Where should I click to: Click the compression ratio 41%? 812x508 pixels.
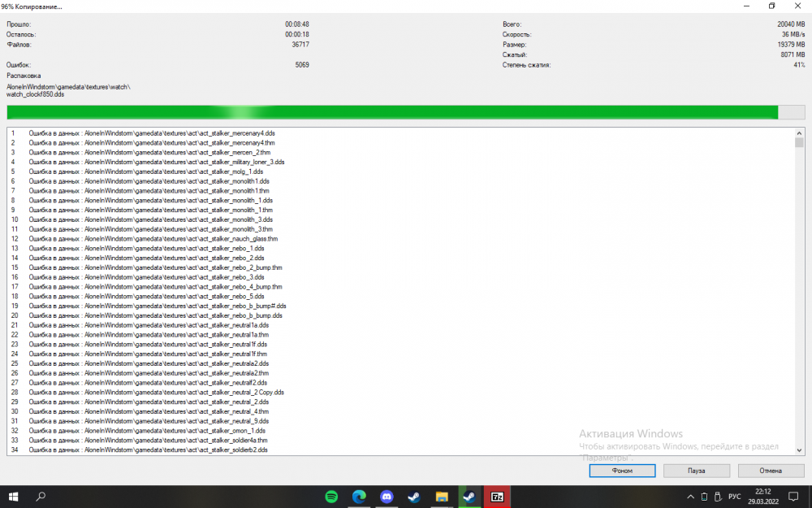pyautogui.click(x=799, y=65)
